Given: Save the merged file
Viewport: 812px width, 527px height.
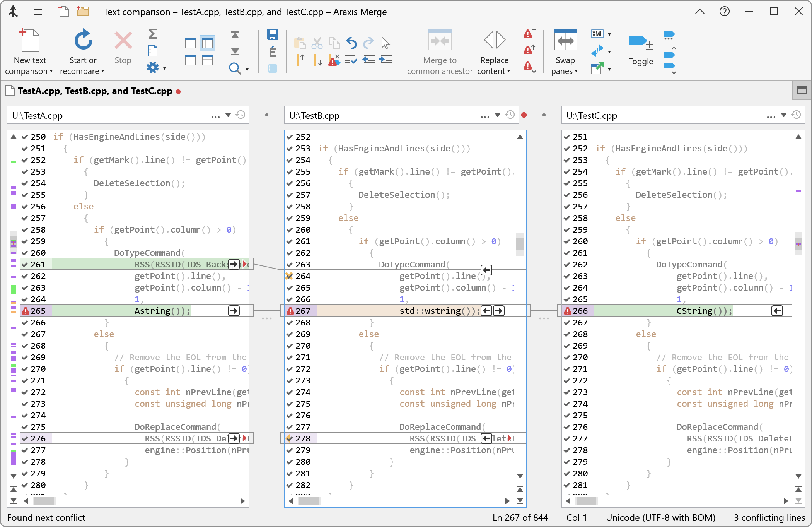Looking at the screenshot, I should click(x=273, y=34).
